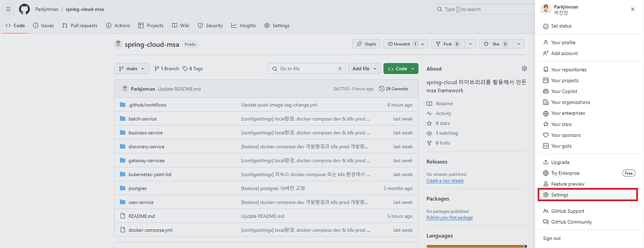Click the README.md file icon
This screenshot has height=248, width=644.
coord(122,216)
